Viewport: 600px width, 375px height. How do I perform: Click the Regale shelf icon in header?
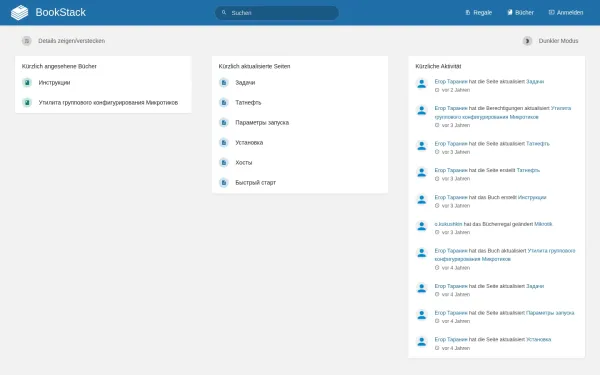coord(468,13)
